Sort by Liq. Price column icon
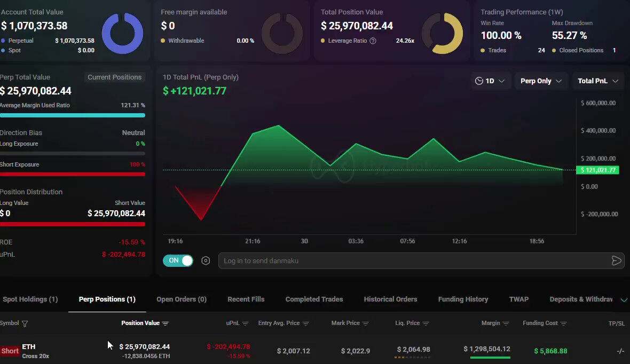 coord(426,323)
